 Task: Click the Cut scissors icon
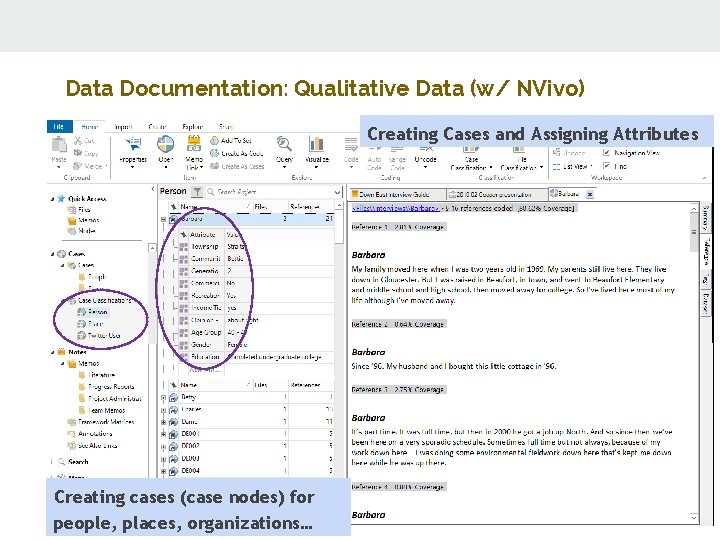pos(78,141)
